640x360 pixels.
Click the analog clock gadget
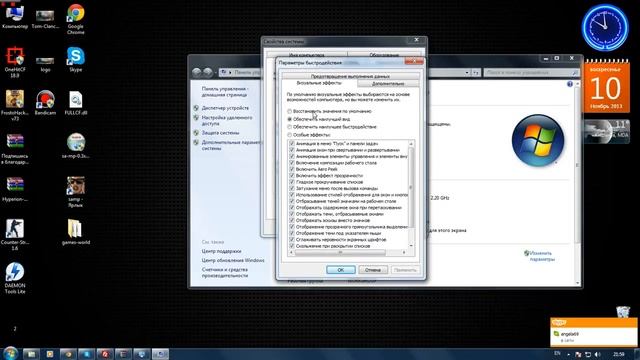605,27
